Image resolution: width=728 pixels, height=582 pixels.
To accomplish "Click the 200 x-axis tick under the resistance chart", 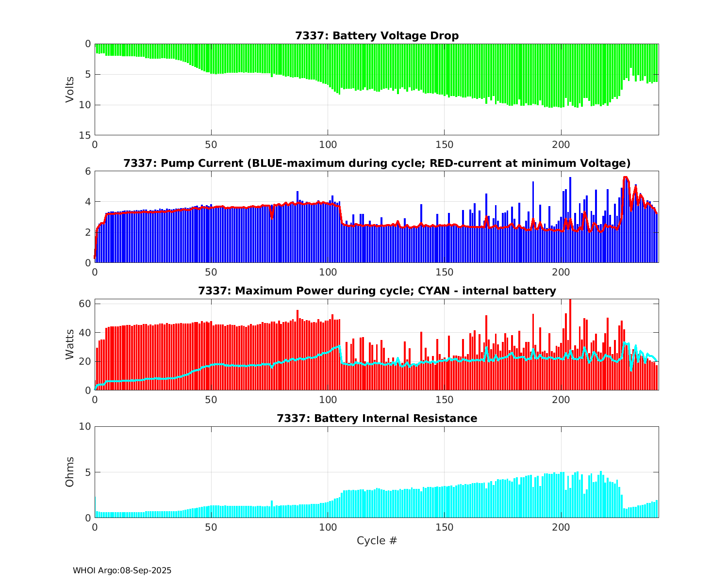I will pyautogui.click(x=561, y=527).
